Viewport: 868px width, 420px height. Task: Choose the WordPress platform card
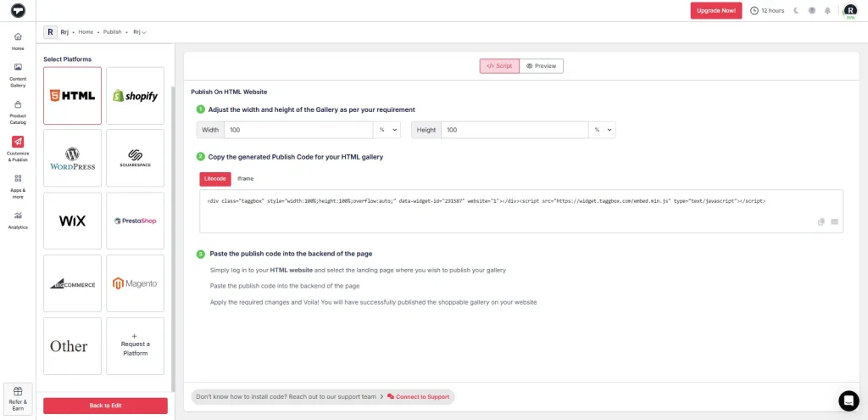pos(73,158)
